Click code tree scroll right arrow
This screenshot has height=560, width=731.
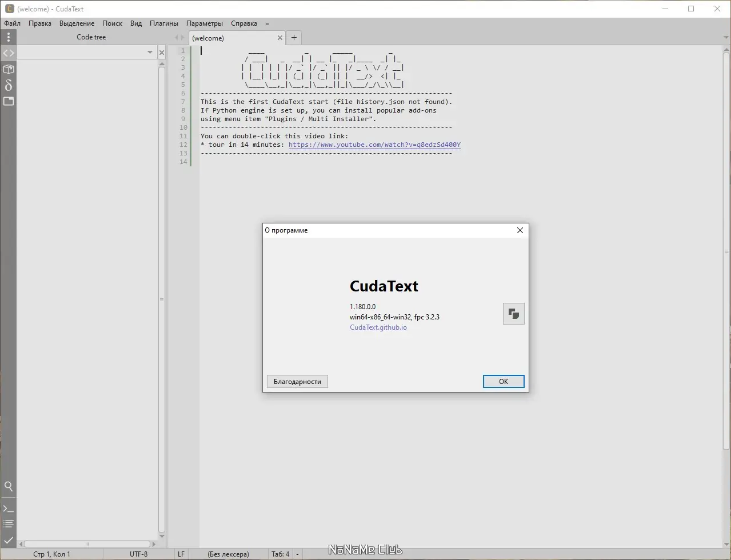pos(154,544)
